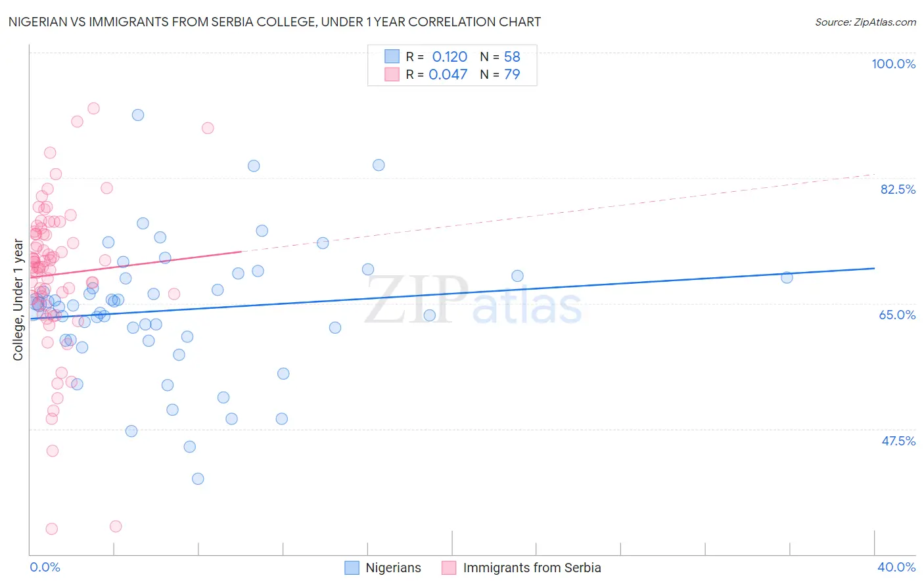924x586 pixels.
Task: Click the 100.0% y-axis label
Action: (x=893, y=64)
